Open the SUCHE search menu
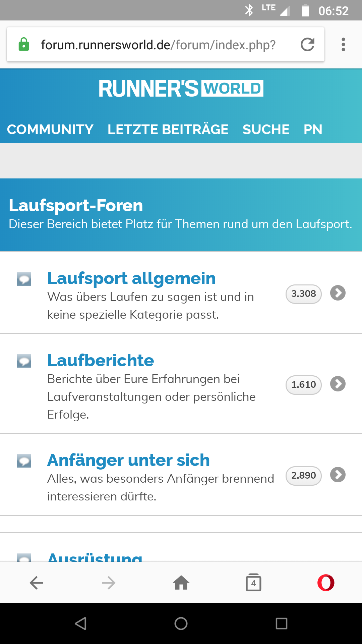The height and width of the screenshot is (644, 362). (x=266, y=129)
